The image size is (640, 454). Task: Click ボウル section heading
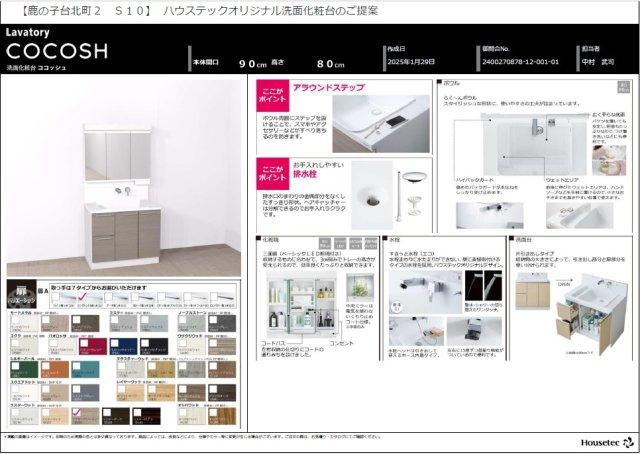pos(451,83)
